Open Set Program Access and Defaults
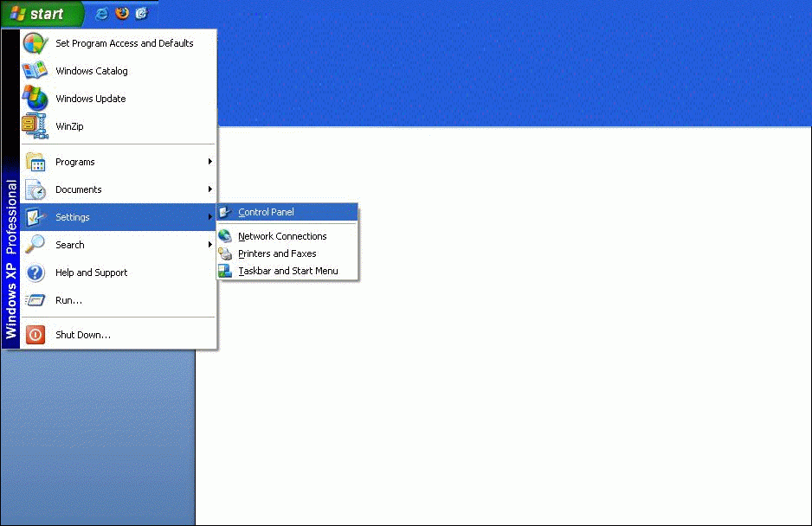Screen dimensions: 812x526 click(125, 43)
